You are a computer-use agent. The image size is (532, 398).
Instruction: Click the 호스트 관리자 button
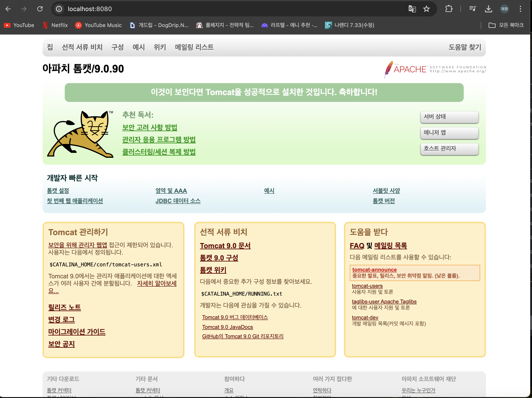point(449,149)
